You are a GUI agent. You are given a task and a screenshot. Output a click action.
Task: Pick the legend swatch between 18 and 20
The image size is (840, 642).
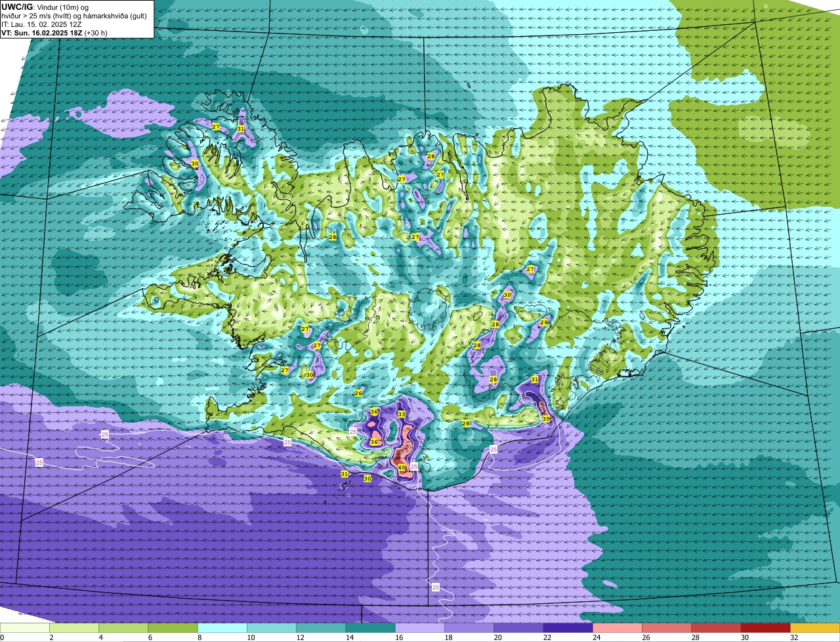coord(469,628)
